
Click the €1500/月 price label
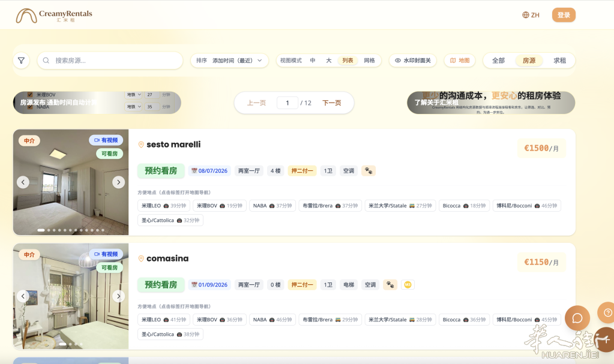click(x=541, y=148)
